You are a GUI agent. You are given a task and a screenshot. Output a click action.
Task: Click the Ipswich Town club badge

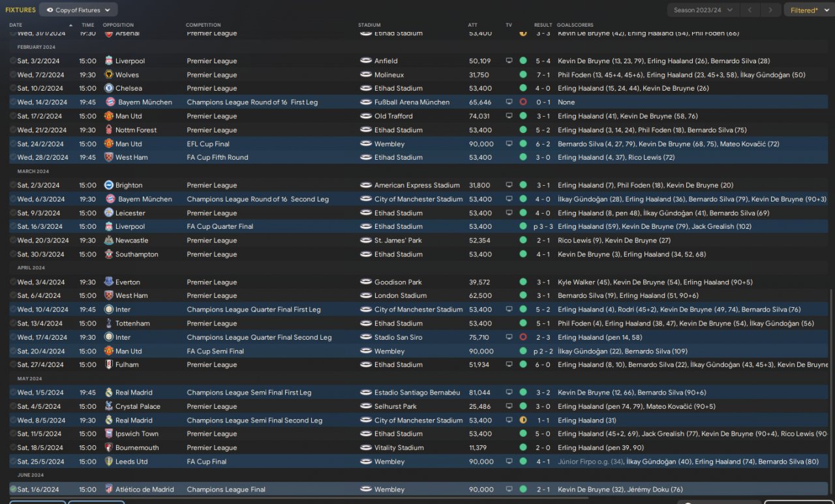[x=109, y=434]
